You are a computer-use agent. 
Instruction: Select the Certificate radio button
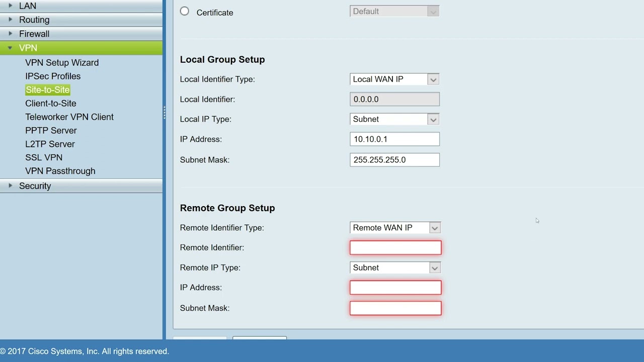pos(185,11)
